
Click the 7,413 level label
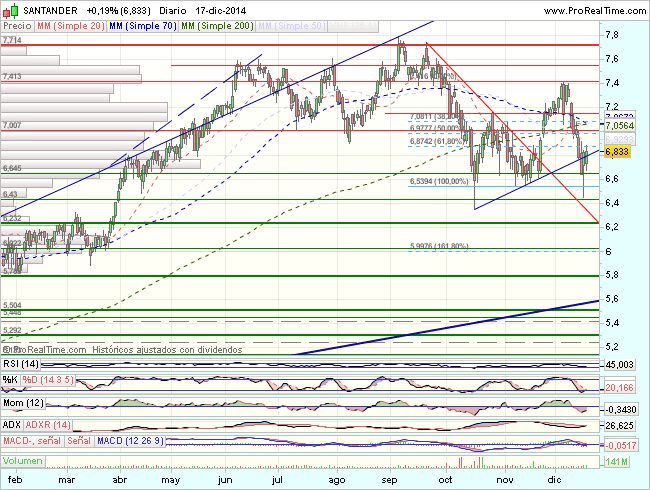click(12, 76)
